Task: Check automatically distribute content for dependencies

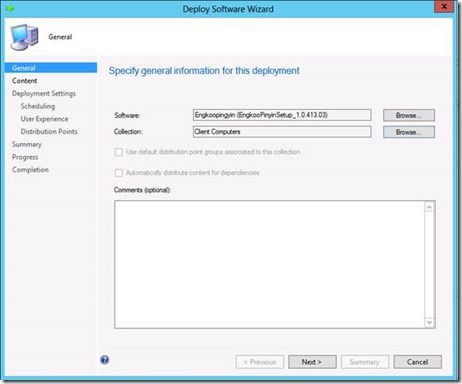Action: click(119, 173)
